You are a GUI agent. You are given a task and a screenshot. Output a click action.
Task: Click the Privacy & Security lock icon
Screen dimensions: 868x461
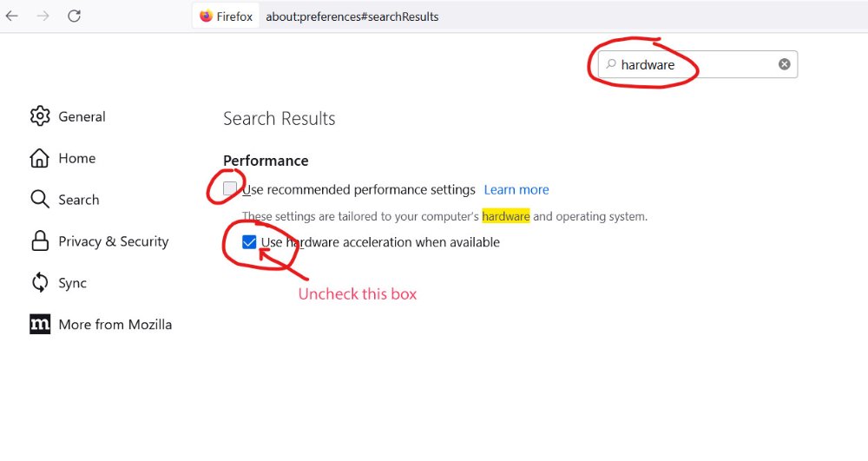point(40,241)
